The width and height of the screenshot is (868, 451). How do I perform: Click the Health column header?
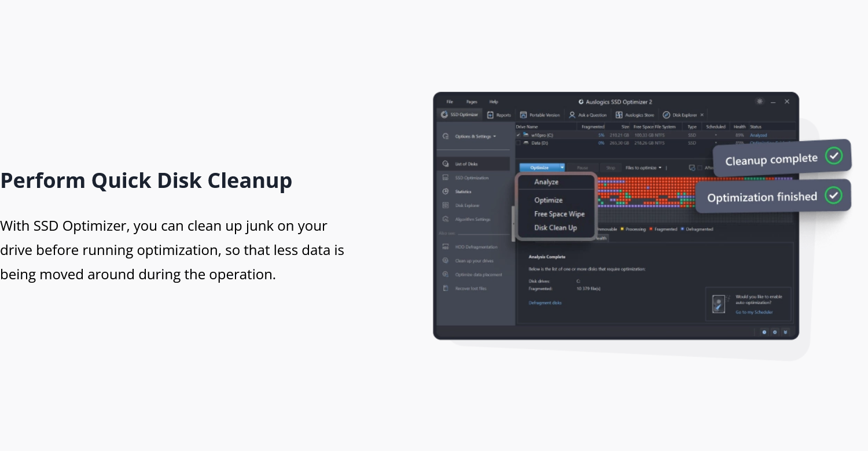pos(740,127)
